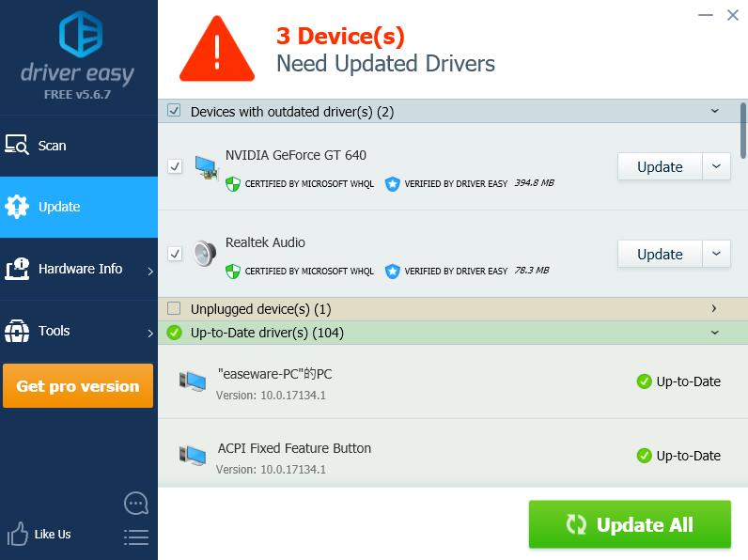Open the hamburger menu icon in sidebar

tap(136, 537)
